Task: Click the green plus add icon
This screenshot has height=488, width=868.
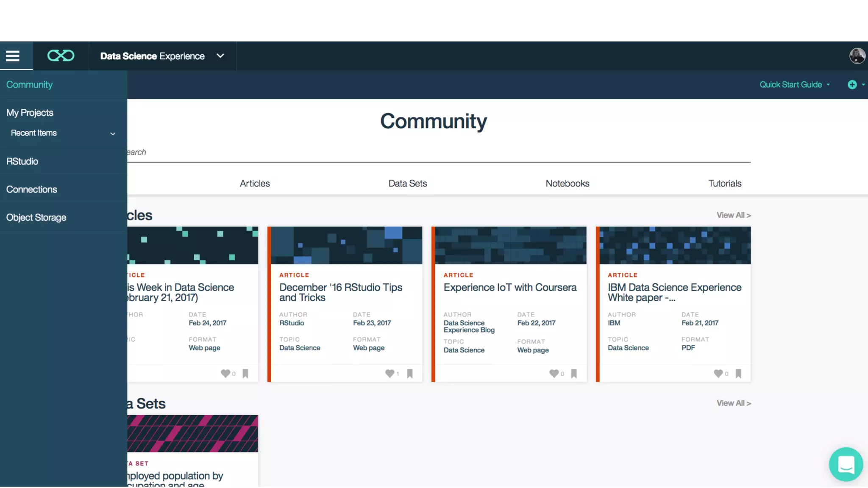Action: tap(852, 85)
